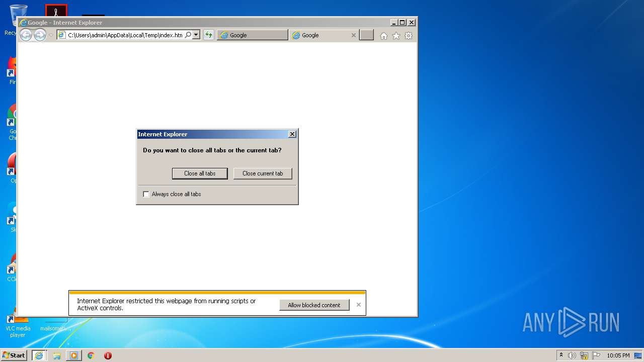Screen dimensions: 644x362
Task: Open Opera from taskbar
Action: point(108,355)
